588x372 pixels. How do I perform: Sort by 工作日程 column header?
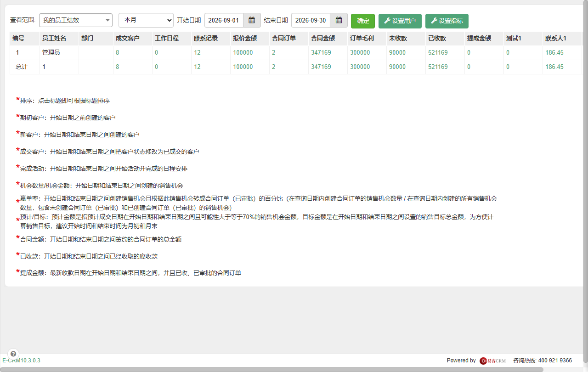click(x=167, y=38)
